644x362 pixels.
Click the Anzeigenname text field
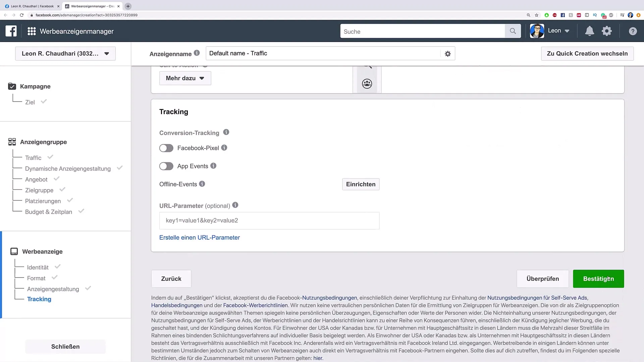(323, 53)
